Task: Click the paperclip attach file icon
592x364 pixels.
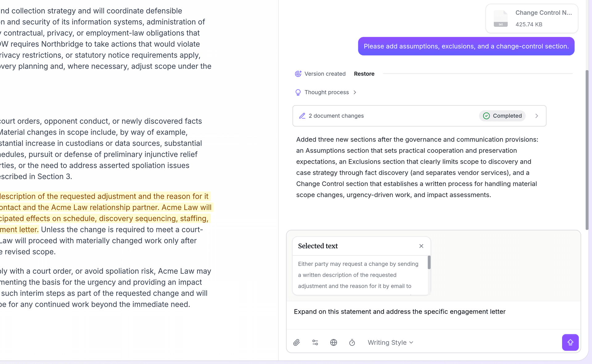Action: click(x=296, y=342)
